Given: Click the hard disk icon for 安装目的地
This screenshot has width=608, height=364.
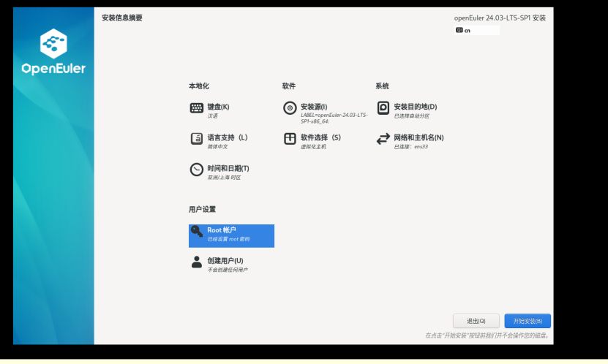Looking at the screenshot, I should (x=383, y=108).
